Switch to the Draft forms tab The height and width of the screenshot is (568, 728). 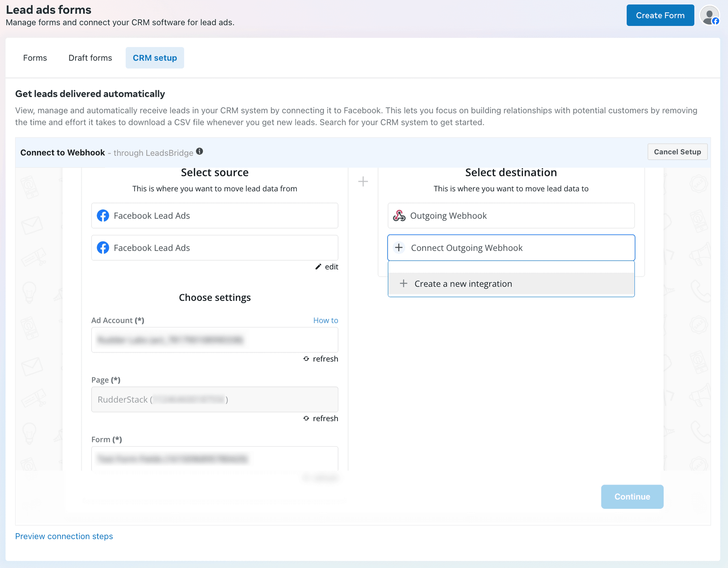[x=90, y=58]
